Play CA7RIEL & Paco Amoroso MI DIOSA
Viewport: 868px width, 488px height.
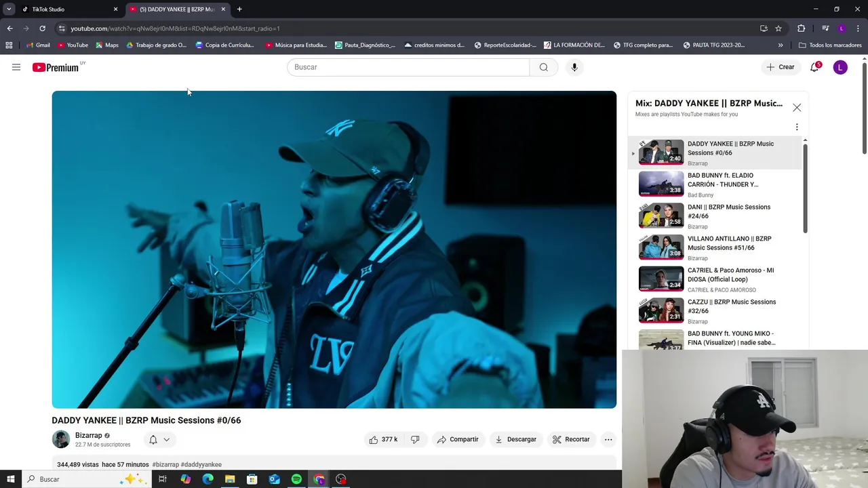click(661, 279)
